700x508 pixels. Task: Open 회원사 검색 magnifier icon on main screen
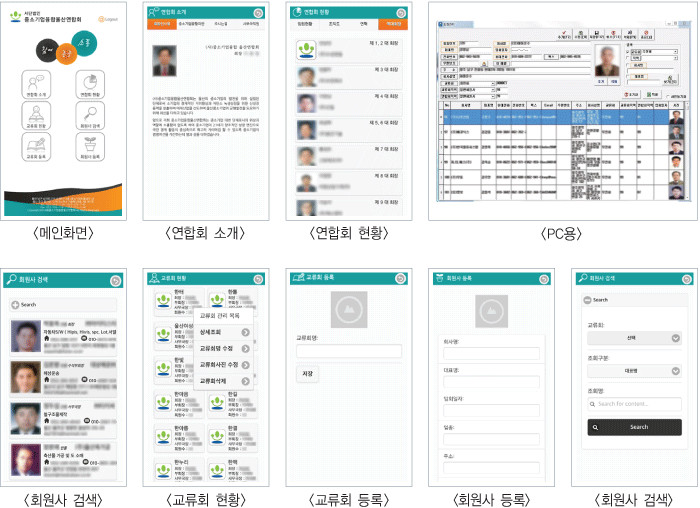click(x=90, y=116)
